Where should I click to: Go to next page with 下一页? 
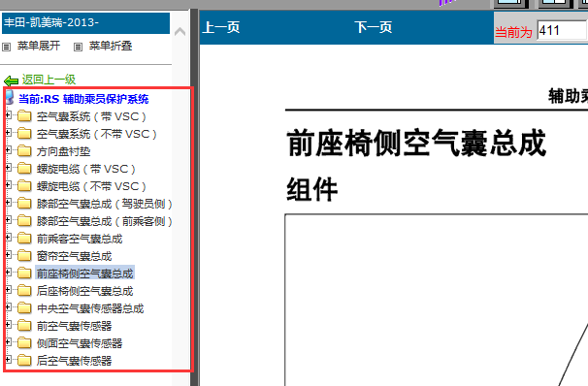click(x=374, y=27)
